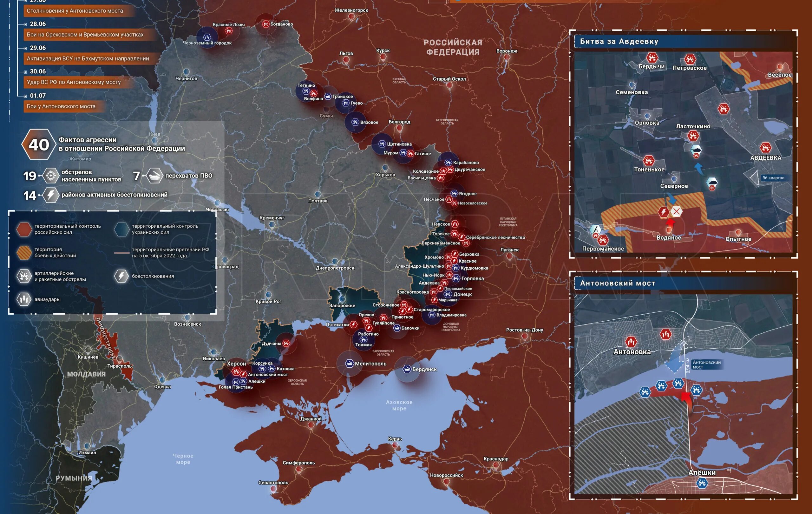Viewport: 812px width, 514px height.
Task: Click the боестолкновения legend icon
Action: click(121, 276)
